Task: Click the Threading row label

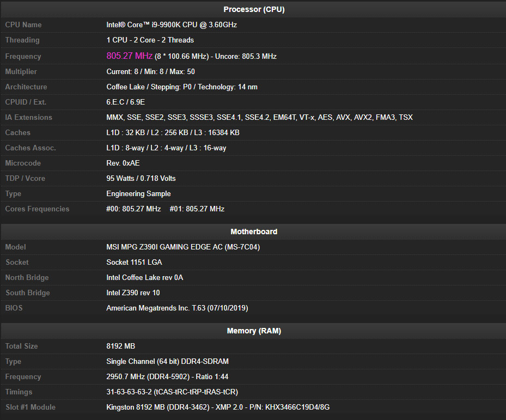Action: pos(22,40)
